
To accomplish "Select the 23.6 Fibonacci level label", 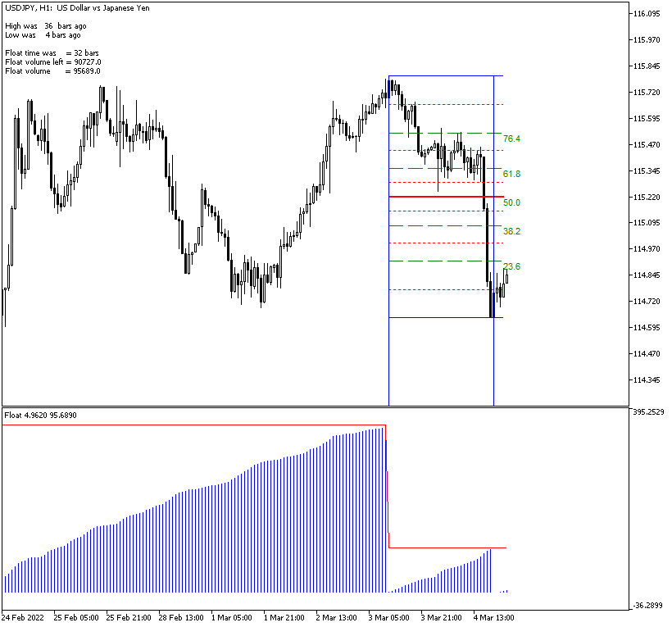I will (x=511, y=266).
